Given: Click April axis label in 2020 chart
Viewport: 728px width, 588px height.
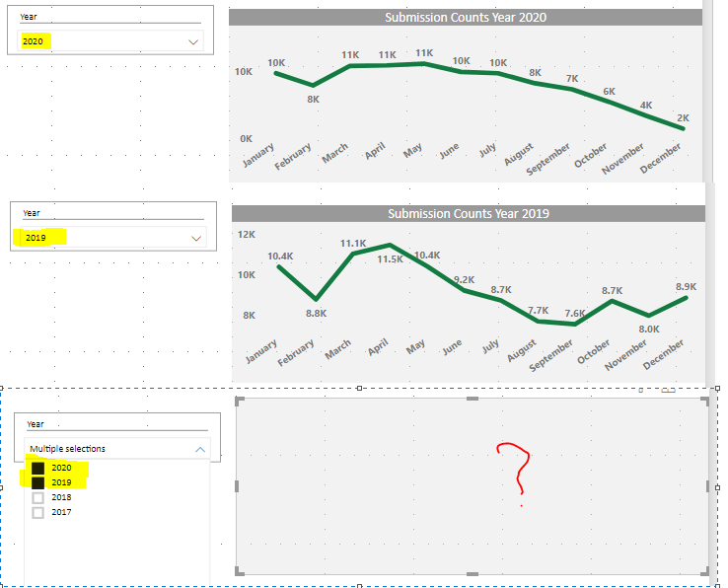Looking at the screenshot, I should (x=375, y=151).
